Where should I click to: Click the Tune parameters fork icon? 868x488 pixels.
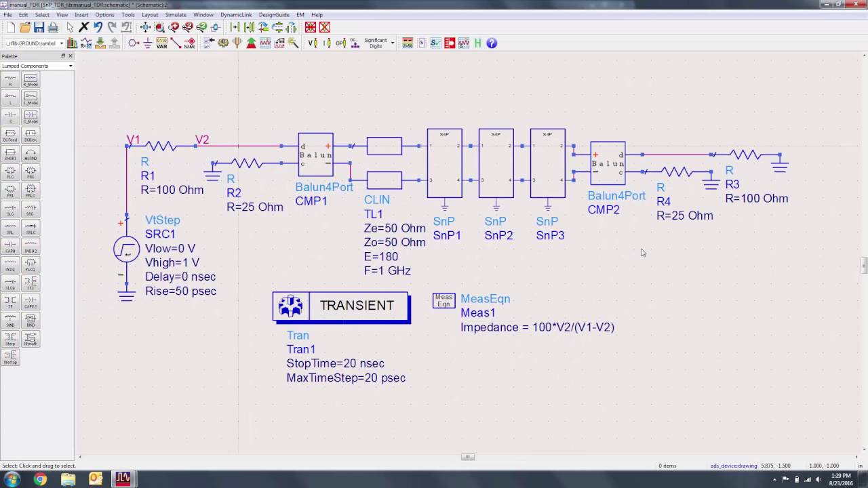tap(237, 43)
